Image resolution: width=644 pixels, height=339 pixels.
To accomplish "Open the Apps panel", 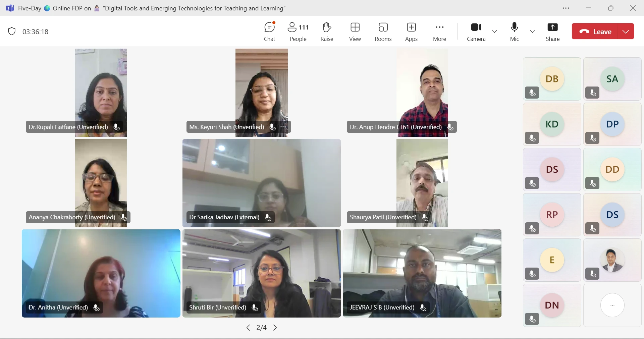I will (x=411, y=32).
